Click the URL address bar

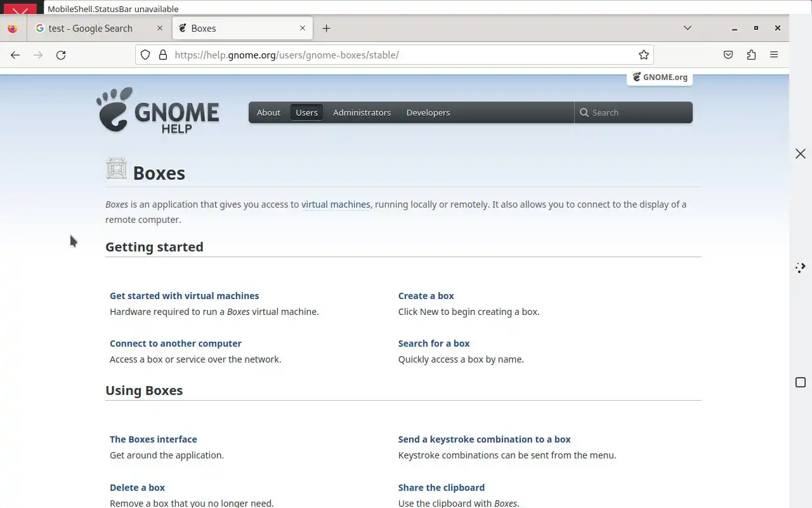395,55
